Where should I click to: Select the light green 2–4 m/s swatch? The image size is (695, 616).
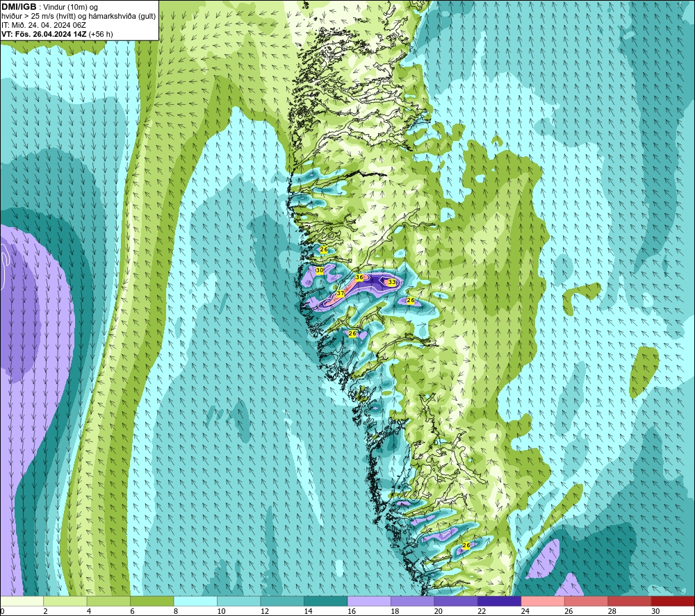(x=65, y=601)
